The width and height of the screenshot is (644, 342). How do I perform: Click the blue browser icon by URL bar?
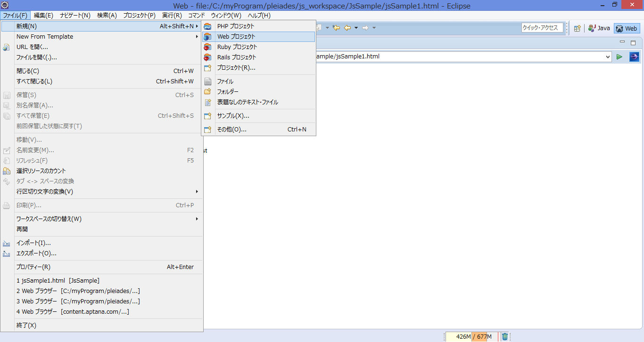(x=634, y=57)
